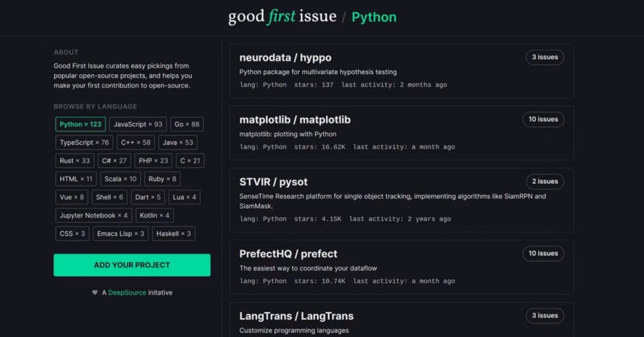
Task: Choose the Go × 88 language tag
Action: [x=187, y=124]
